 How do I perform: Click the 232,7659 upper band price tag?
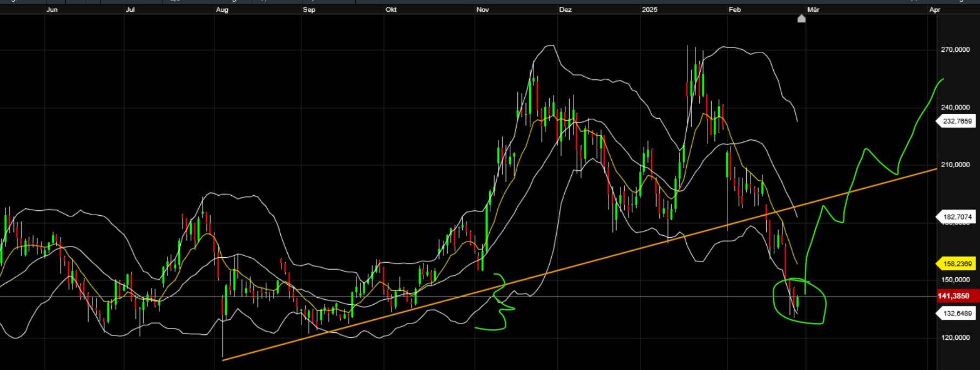pyautogui.click(x=956, y=121)
